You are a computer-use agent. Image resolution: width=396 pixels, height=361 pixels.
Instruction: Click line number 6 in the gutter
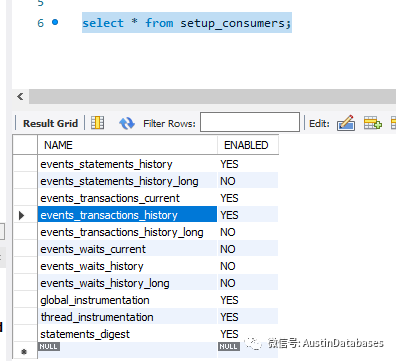coord(40,23)
